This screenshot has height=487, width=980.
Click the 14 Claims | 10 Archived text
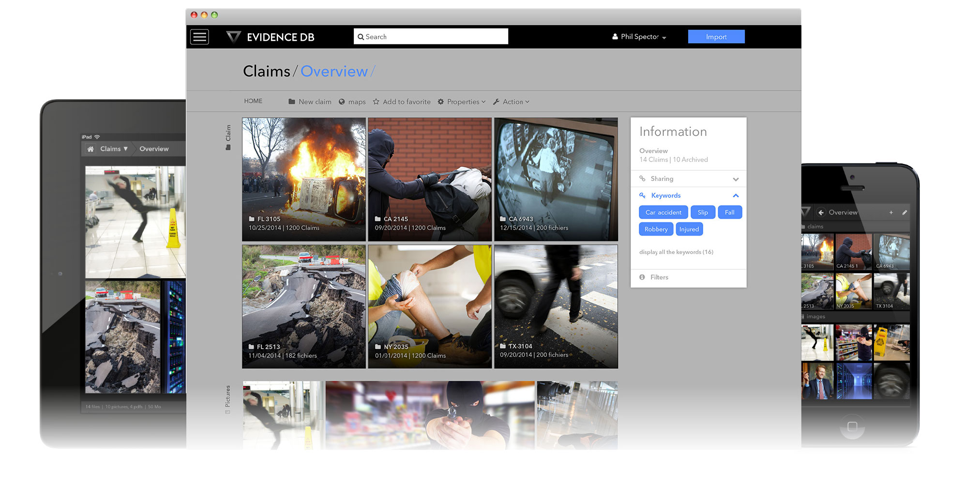(674, 160)
